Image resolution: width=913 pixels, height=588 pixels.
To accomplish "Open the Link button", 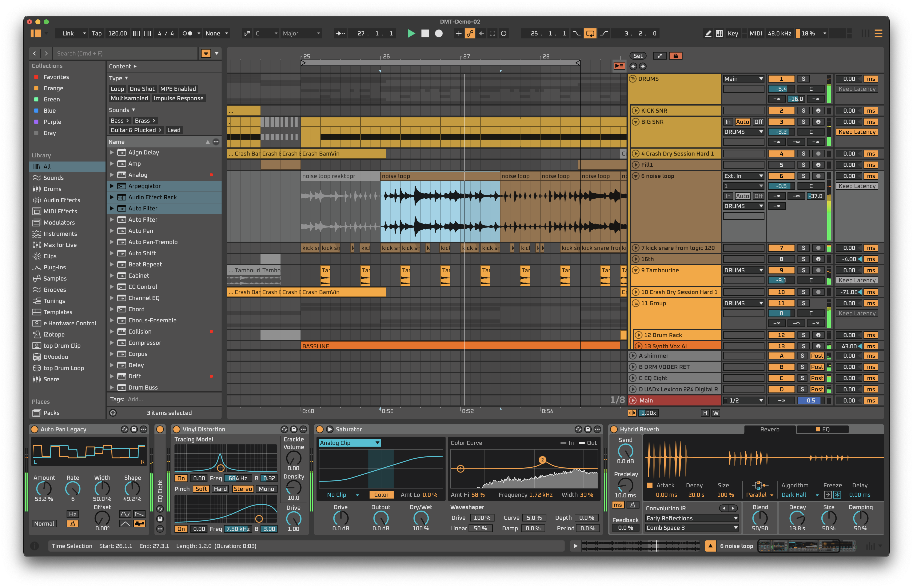I will point(68,34).
